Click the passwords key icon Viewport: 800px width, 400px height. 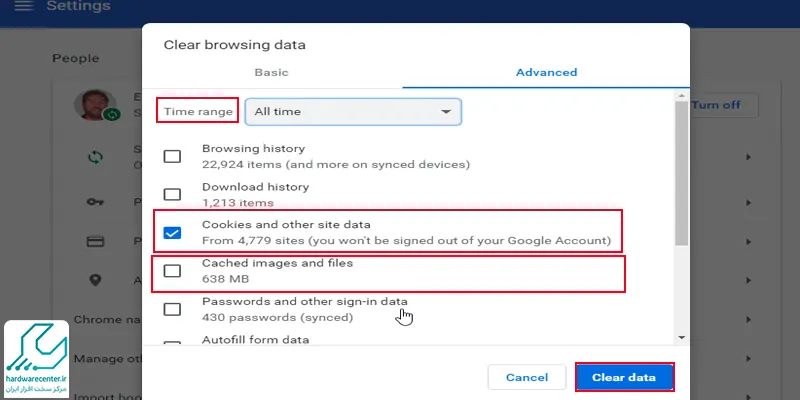[96, 201]
